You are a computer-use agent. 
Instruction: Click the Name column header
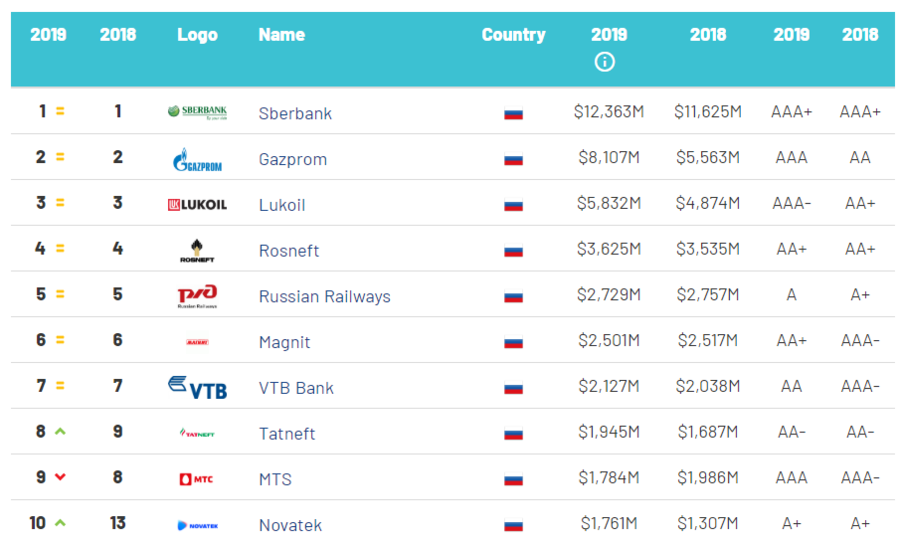281,35
